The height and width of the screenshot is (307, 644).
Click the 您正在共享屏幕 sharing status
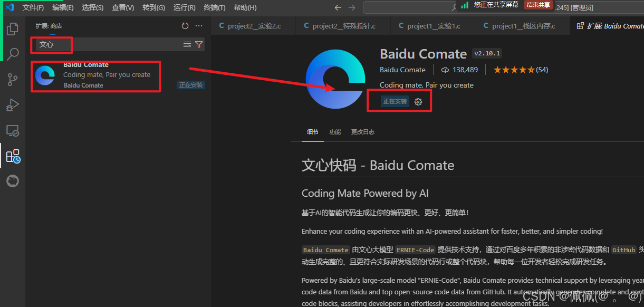click(x=496, y=4)
